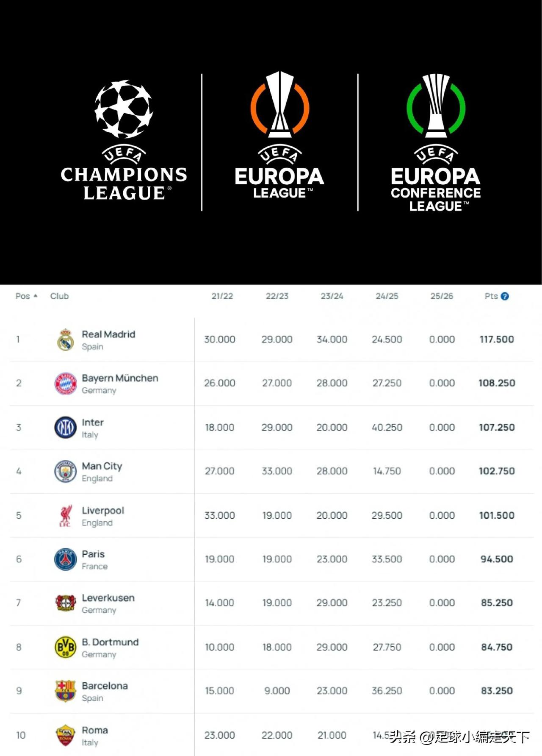This screenshot has height=756, width=542.
Task: Click the Paris Saint-Germain crest
Action: coord(66,559)
